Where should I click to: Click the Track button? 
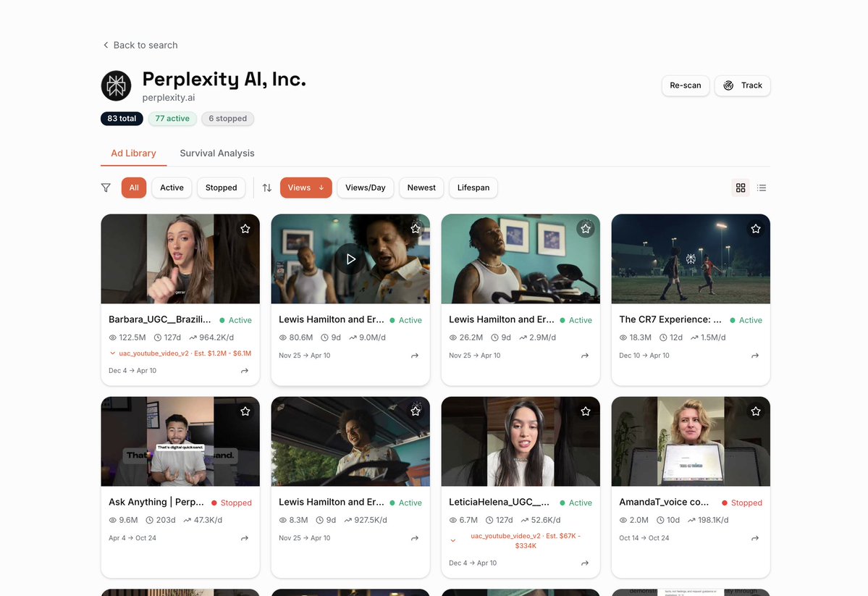[x=742, y=85]
